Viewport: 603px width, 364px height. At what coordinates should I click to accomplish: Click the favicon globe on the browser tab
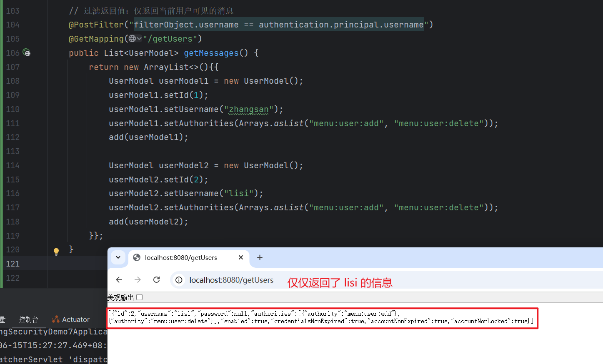point(137,258)
